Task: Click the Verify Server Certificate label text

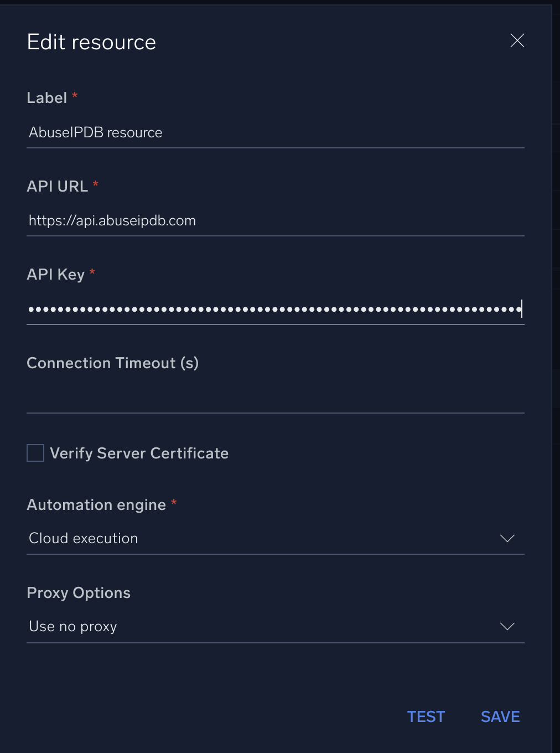Action: point(139,453)
